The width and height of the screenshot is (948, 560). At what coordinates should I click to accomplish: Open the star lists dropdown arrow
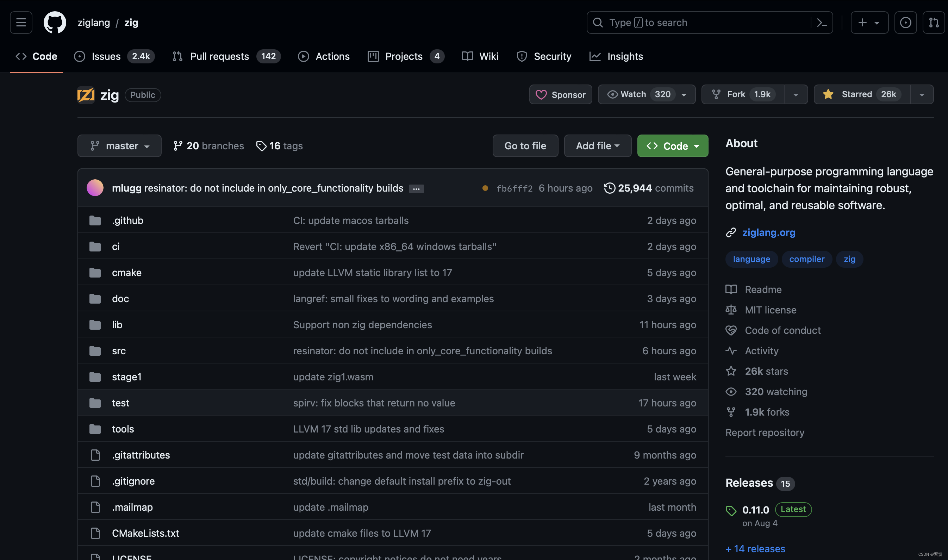point(922,94)
